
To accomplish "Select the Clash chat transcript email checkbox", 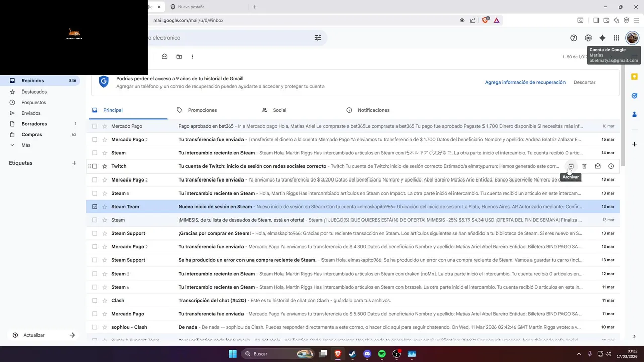I will 95,300.
